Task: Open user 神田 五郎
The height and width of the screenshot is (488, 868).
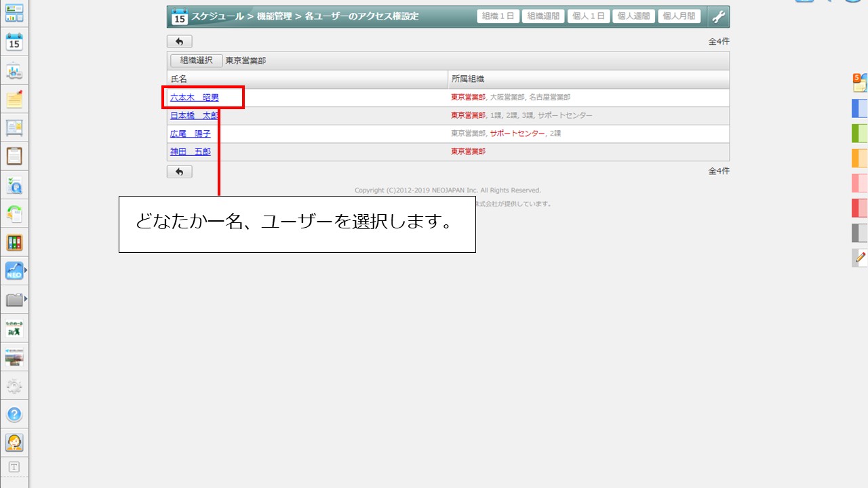Action: point(191,152)
